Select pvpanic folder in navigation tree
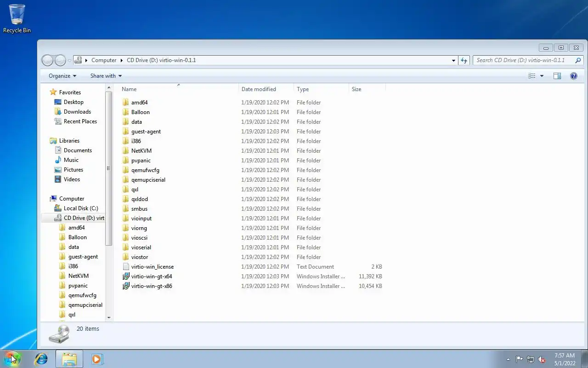The image size is (588, 368). (x=78, y=286)
